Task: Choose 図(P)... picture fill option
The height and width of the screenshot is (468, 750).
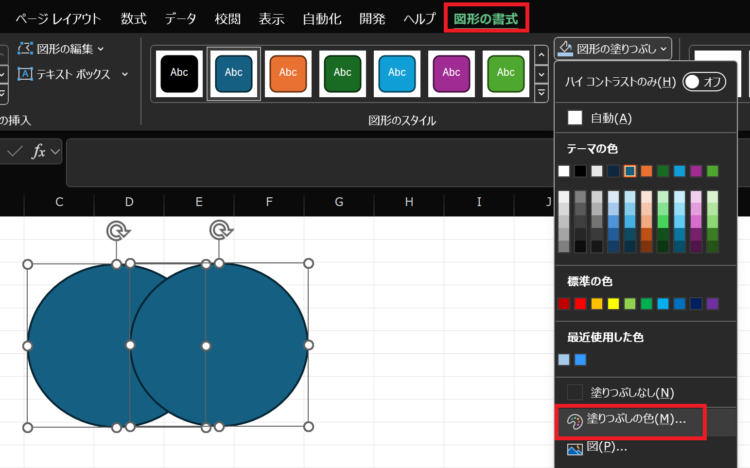Action: (x=645, y=447)
